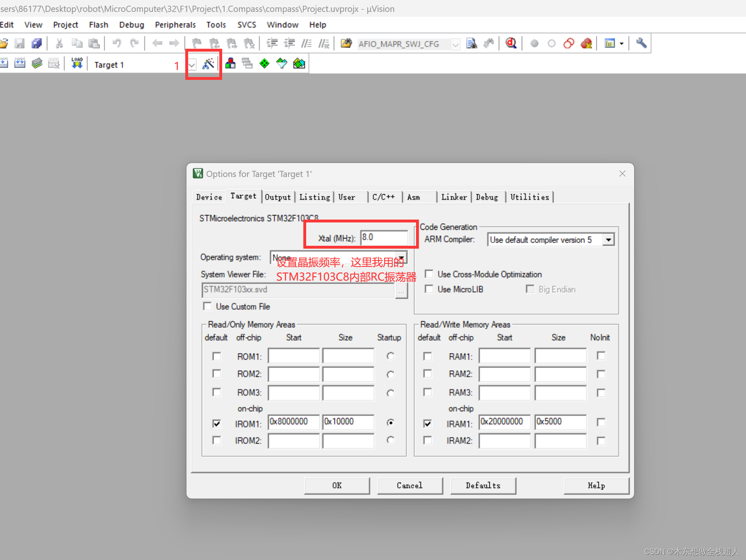Click the Cancel button
Screen dimensions: 746x560
click(409, 485)
